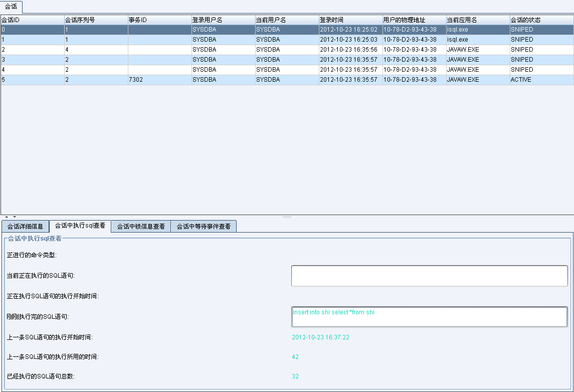Sort by the 登录时间 column header
This screenshot has width=574, height=392.
click(x=350, y=20)
